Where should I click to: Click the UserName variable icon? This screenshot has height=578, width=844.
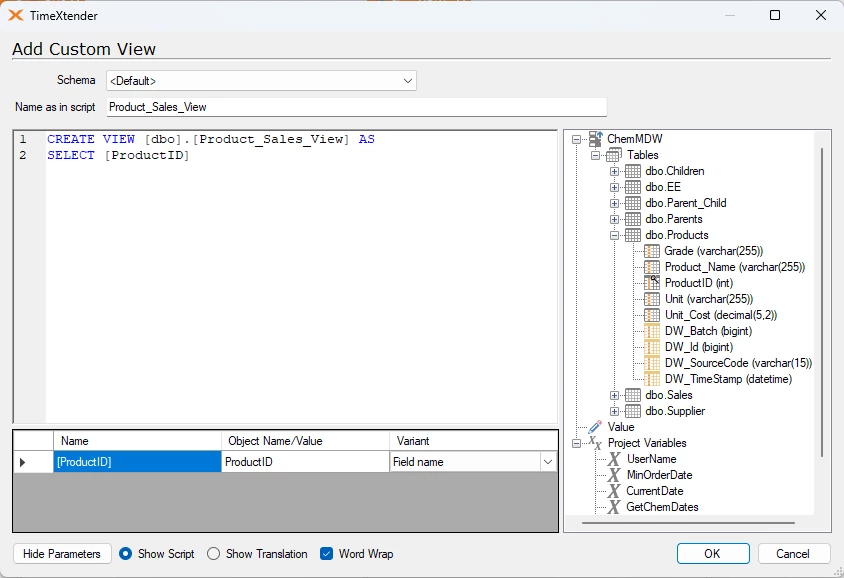pyautogui.click(x=614, y=459)
